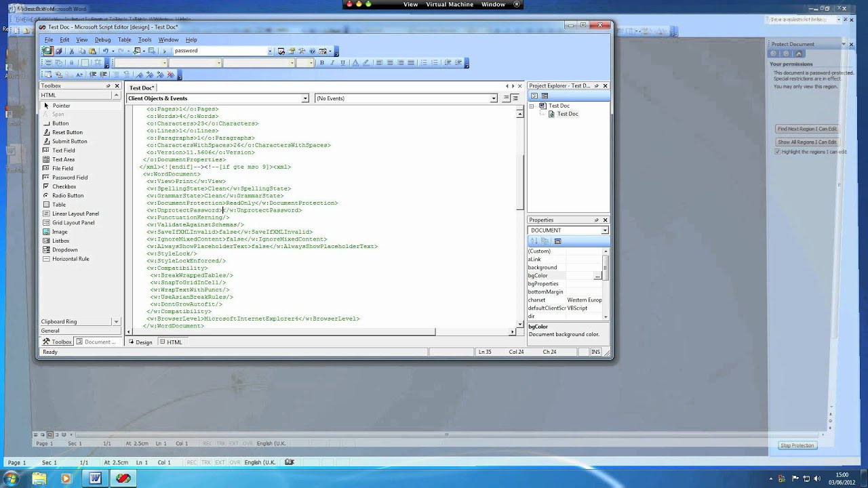
Task: Click the clear bookmarks icon with red X
Action: point(171,75)
